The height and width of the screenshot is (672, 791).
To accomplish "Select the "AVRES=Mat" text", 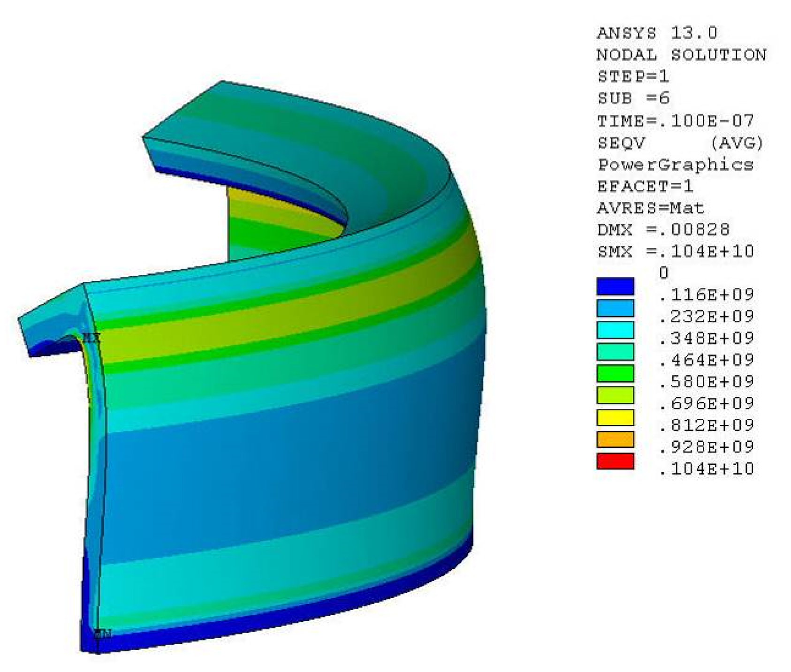I will coord(651,208).
